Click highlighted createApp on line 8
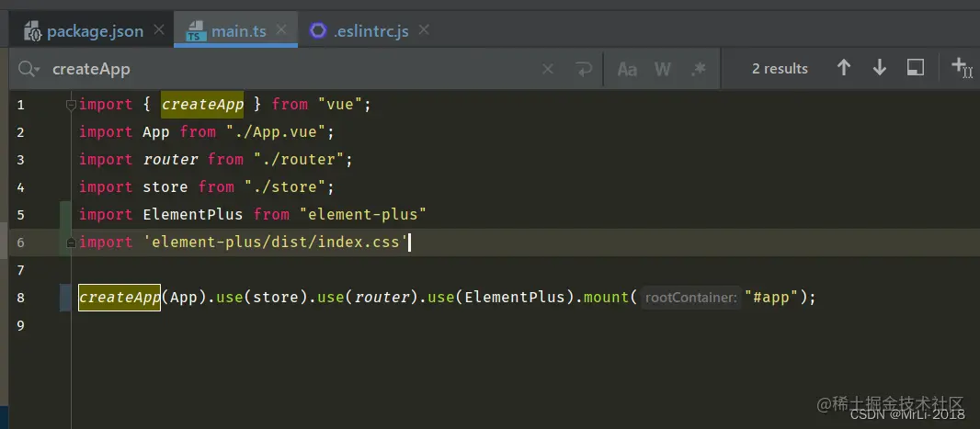980x429 pixels. [120, 298]
